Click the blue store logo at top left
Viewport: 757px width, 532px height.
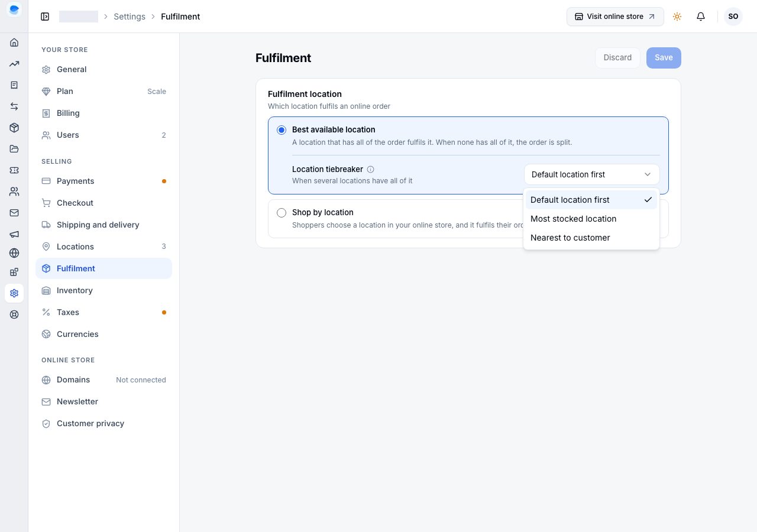(14, 9)
